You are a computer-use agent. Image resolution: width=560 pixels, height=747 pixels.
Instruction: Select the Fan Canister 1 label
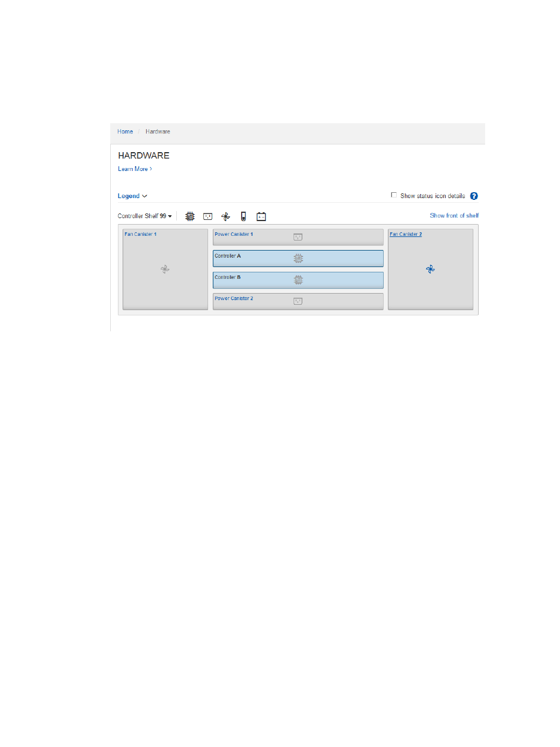pos(140,234)
